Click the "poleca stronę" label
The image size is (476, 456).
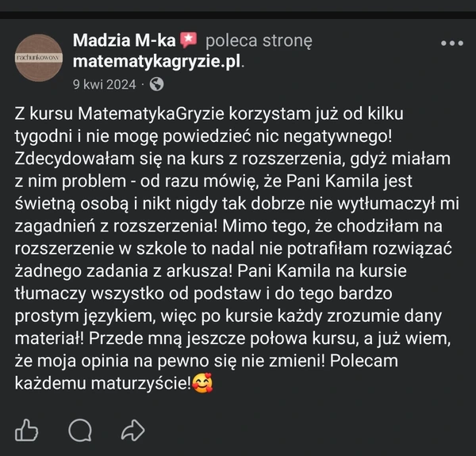tap(259, 40)
